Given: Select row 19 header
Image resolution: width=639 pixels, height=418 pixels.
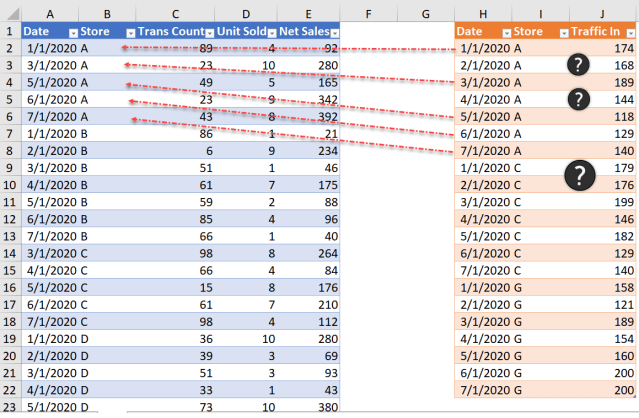Looking at the screenshot, I should click(10, 339).
